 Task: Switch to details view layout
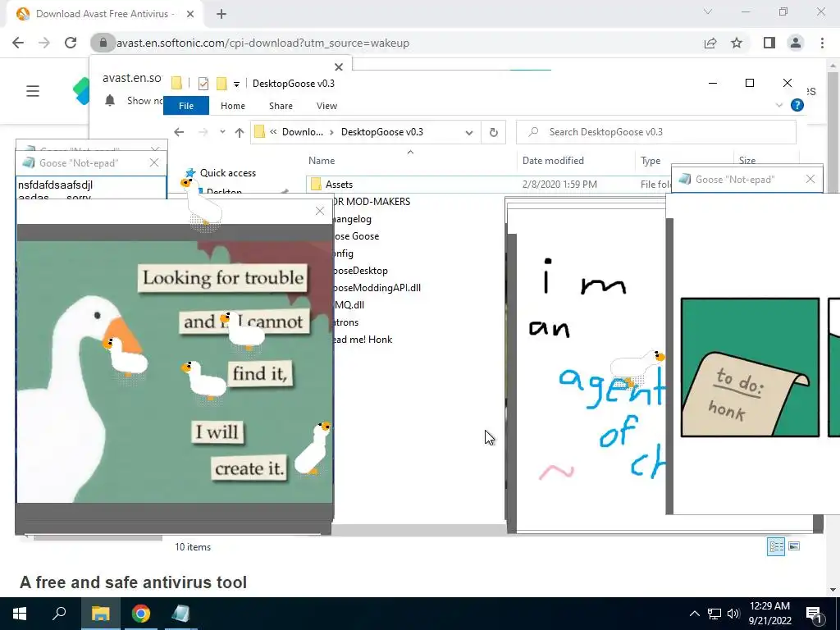776,546
